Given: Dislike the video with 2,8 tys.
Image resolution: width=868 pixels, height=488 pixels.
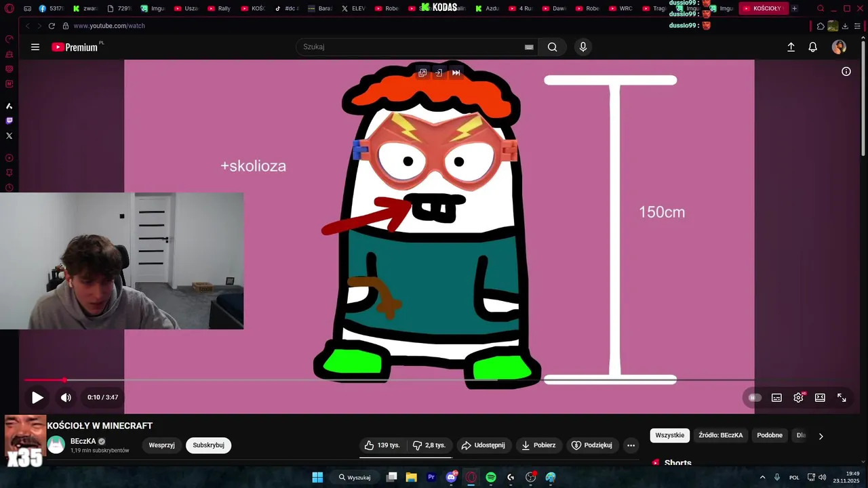Looking at the screenshot, I should coord(429,445).
